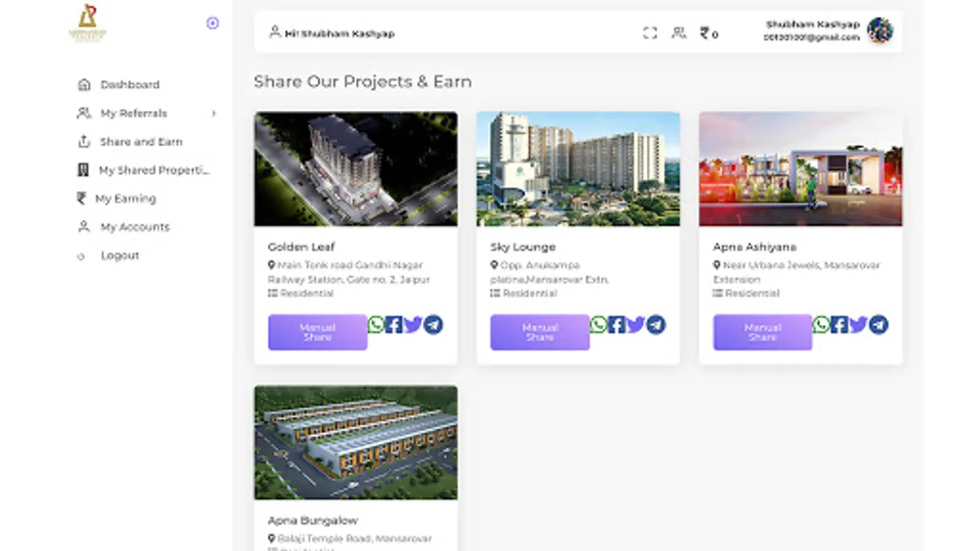The width and height of the screenshot is (980, 551).
Task: Click the referrals people icon in header
Action: click(x=679, y=32)
